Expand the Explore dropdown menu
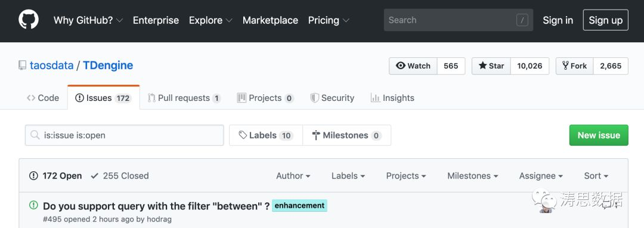644x228 pixels. pos(210,20)
